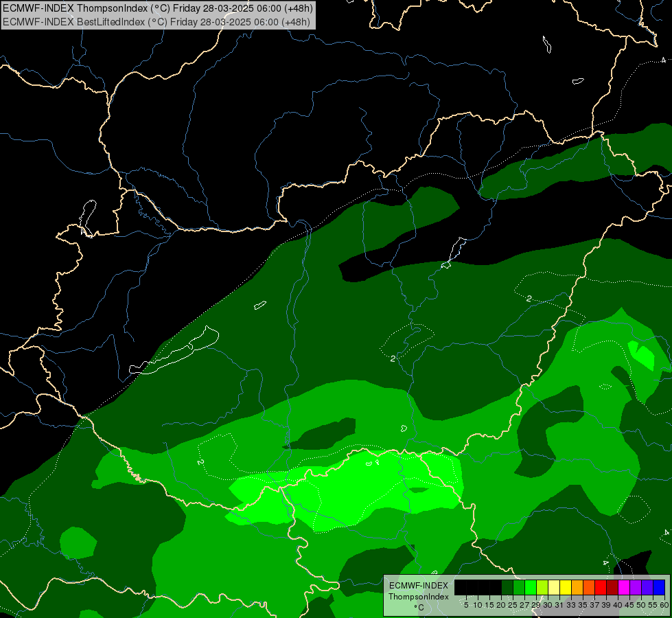Pick the pure yellow 31-33 legend swatch

[x=566, y=587]
